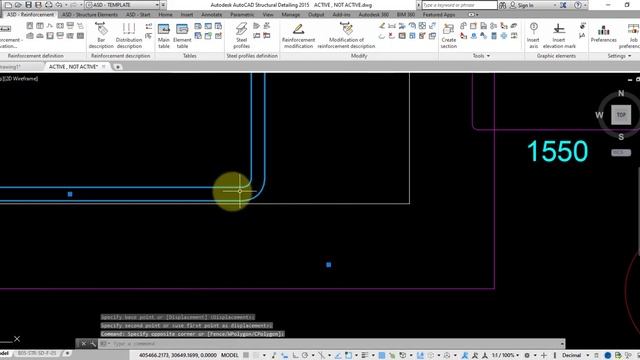Launch Reinforcement modification tool
Screen dimensions: 640x360
(298, 36)
